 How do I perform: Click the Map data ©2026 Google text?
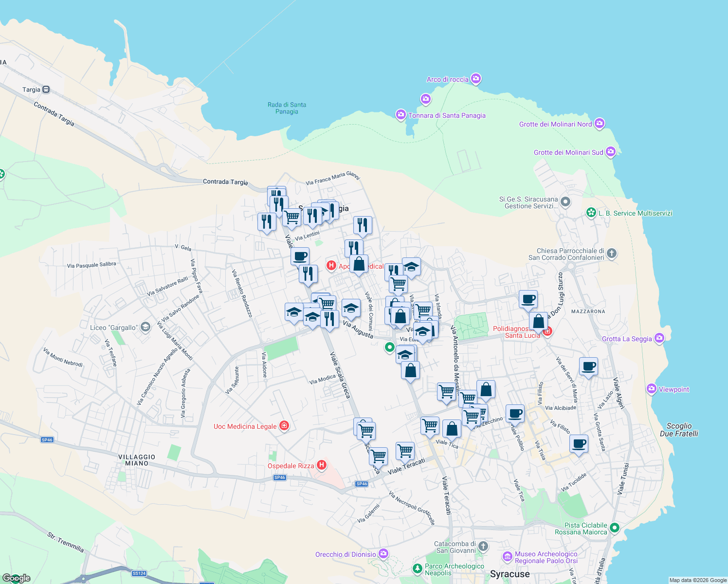point(698,580)
